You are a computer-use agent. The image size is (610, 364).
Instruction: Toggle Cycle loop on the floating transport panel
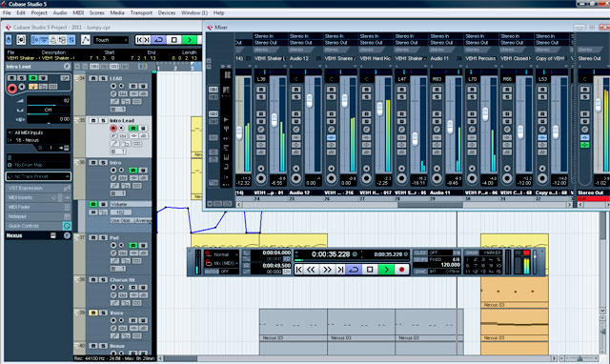354,269
